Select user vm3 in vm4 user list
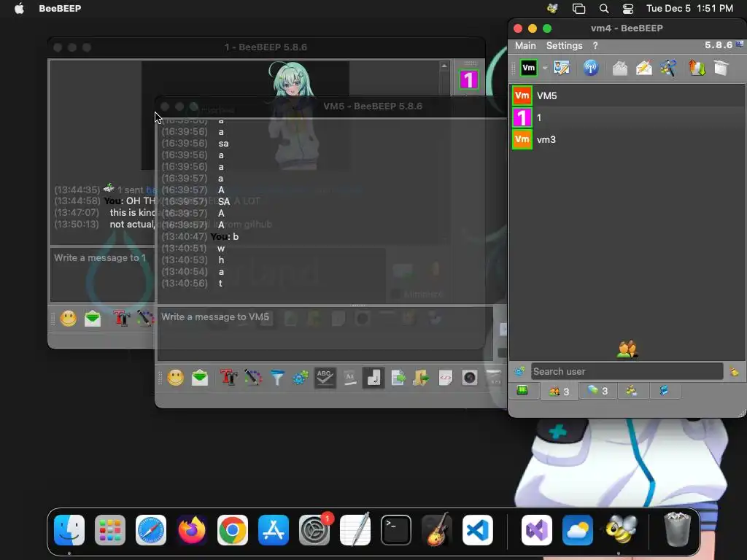The height and width of the screenshot is (560, 747). point(628,139)
